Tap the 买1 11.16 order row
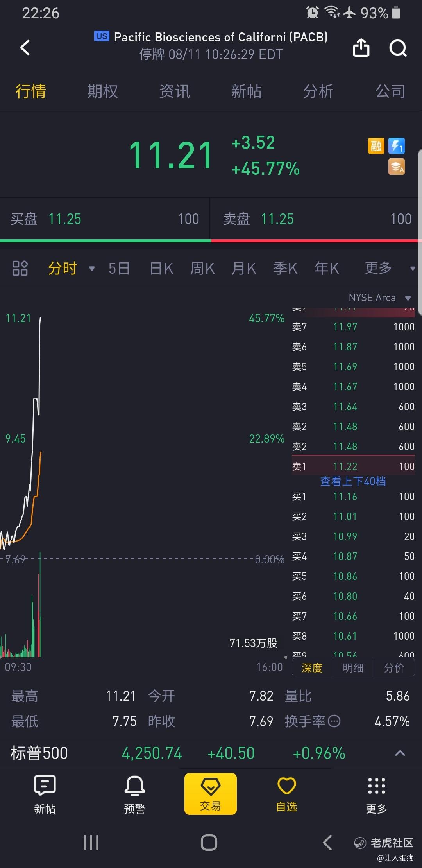422x868 pixels. [x=353, y=497]
